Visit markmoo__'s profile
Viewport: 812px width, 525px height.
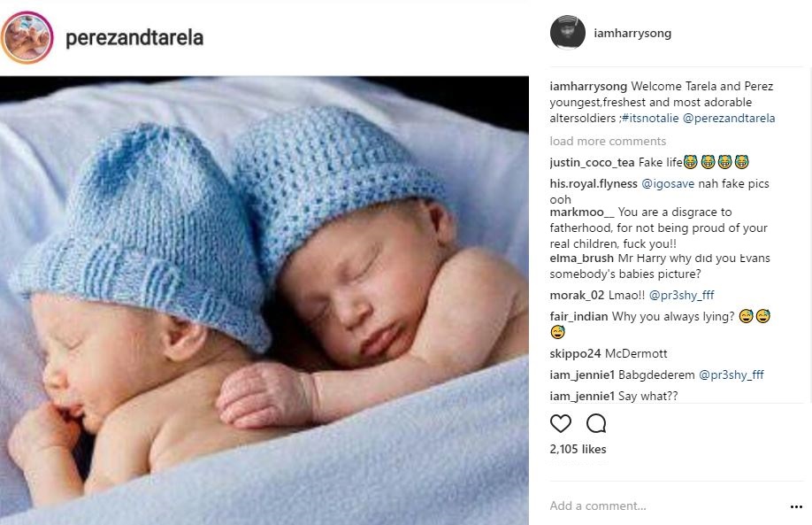(581, 212)
